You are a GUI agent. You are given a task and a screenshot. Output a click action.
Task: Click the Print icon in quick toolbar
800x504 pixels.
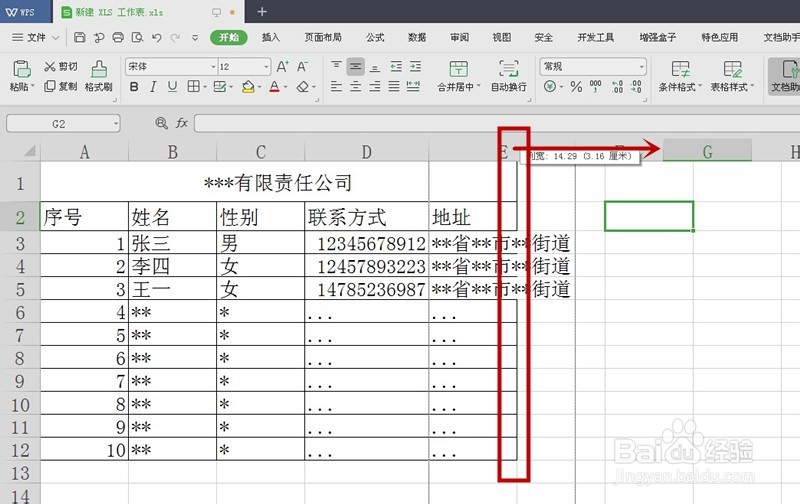118,37
